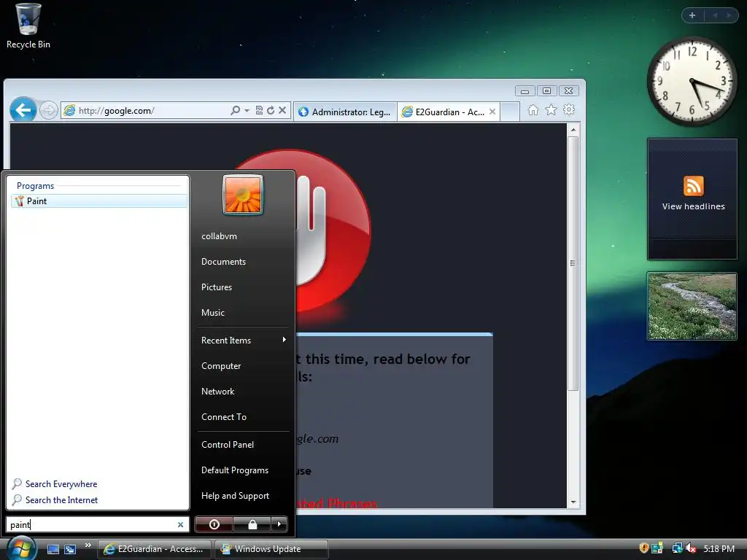747x560 pixels.
Task: Click the RSS feed icon gadget
Action: [x=693, y=186]
